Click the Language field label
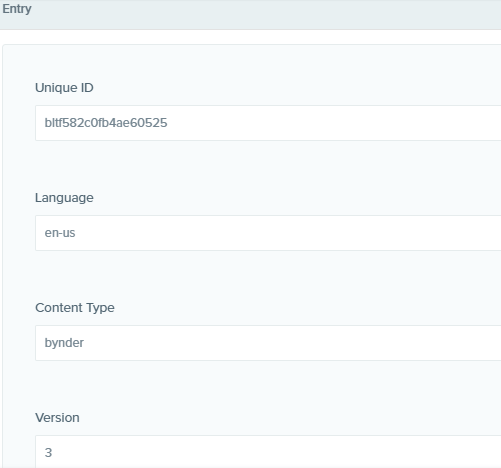This screenshot has width=501, height=468. coord(64,198)
